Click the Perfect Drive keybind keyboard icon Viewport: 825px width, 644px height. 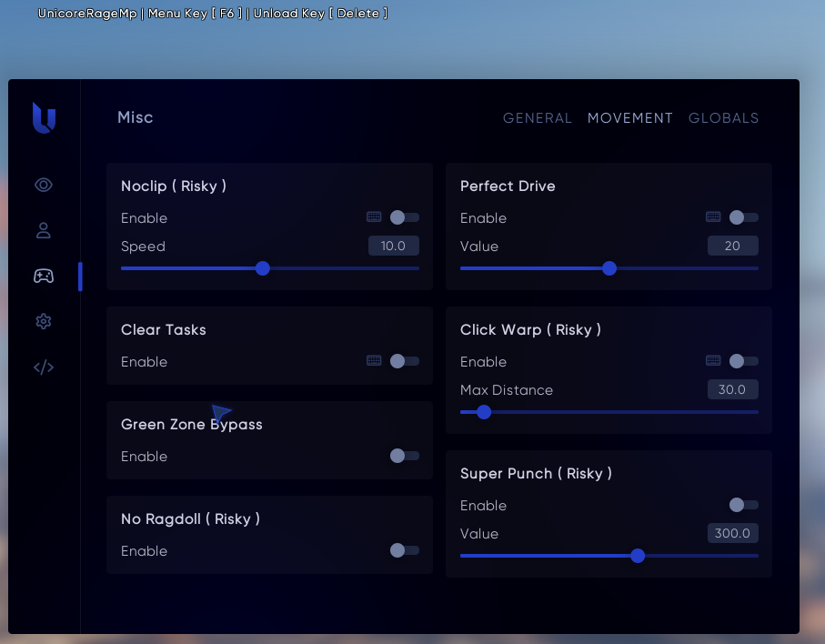point(713,216)
